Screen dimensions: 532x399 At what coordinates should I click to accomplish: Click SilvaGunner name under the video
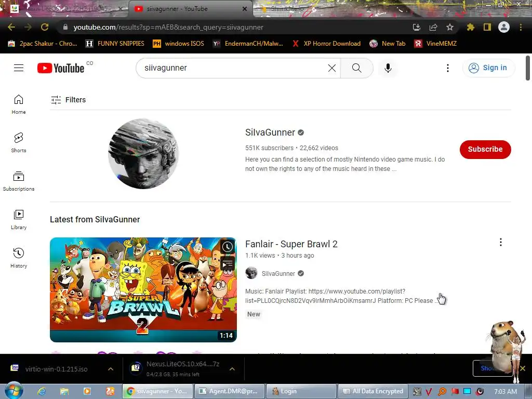[x=278, y=273]
